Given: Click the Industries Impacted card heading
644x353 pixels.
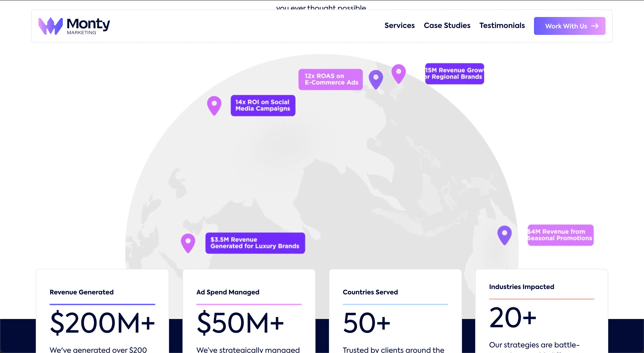Looking at the screenshot, I should point(521,287).
